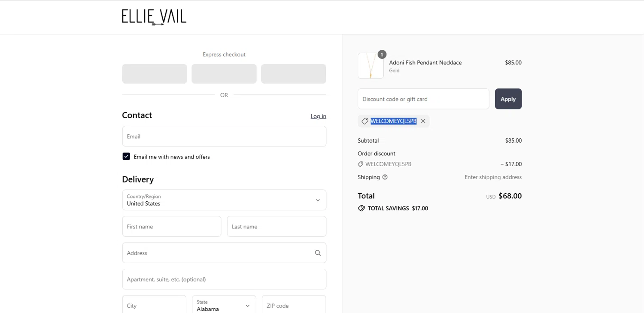Remove the WELCOMEYQL5PB discount code
This screenshot has height=313, width=644.
click(x=423, y=121)
